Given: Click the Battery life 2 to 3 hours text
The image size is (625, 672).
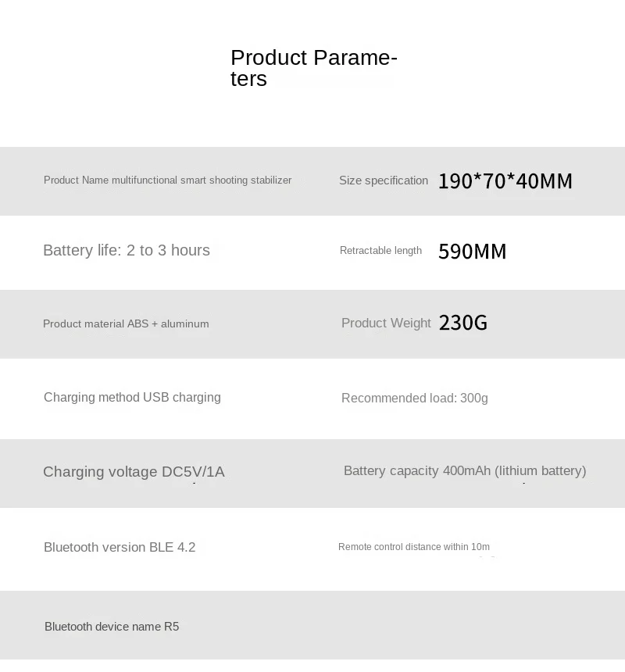Looking at the screenshot, I should tap(127, 250).
